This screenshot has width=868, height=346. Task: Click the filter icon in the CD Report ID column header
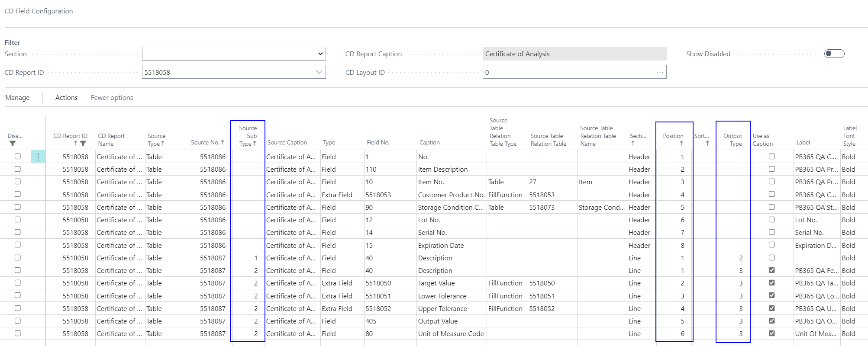coord(83,144)
